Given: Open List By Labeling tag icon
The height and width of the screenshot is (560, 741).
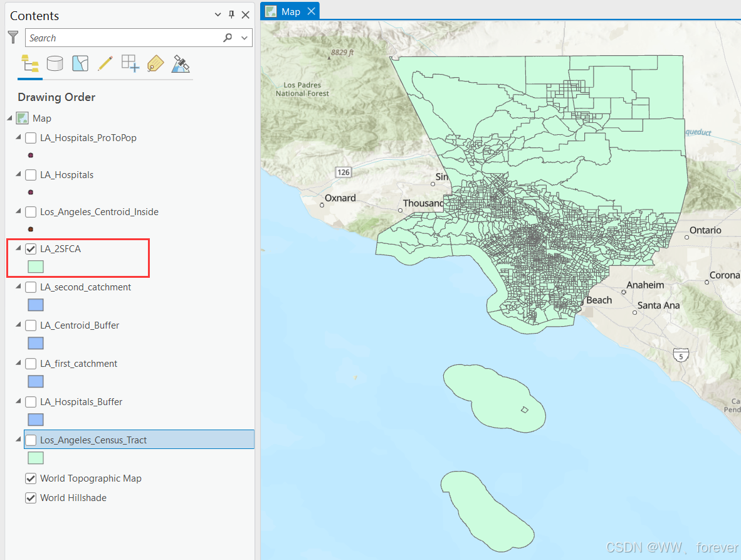Looking at the screenshot, I should pos(155,63).
